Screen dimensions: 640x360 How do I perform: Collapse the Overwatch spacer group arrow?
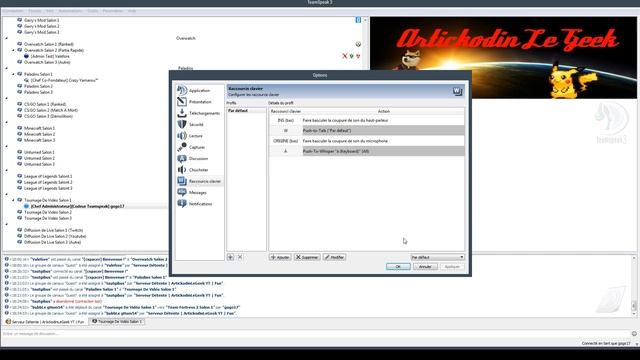7,38
